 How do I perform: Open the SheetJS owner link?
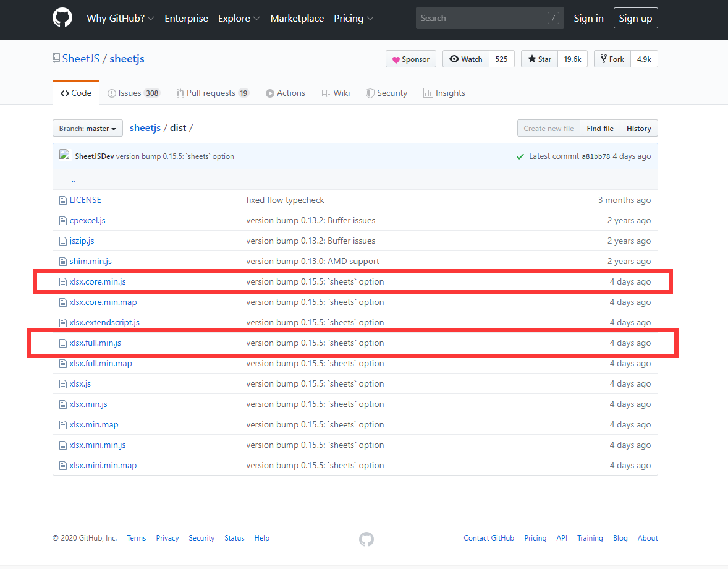[81, 59]
